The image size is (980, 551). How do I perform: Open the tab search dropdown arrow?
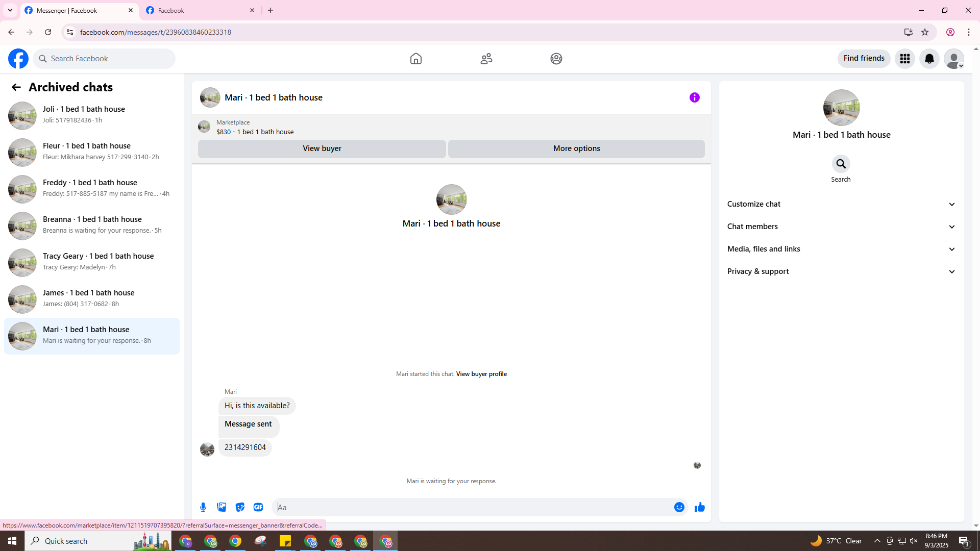tap(10, 10)
